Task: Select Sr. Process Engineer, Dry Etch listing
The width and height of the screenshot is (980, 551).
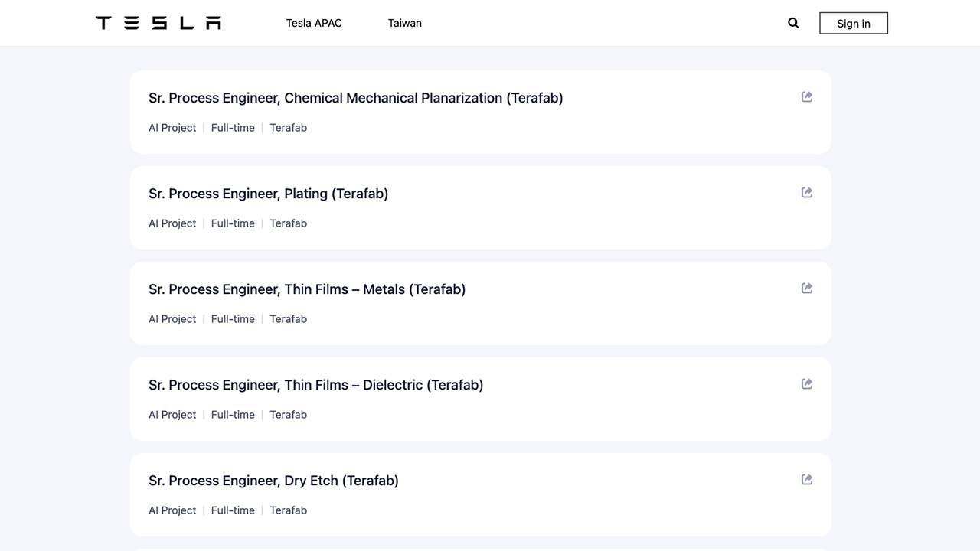Action: click(x=273, y=481)
